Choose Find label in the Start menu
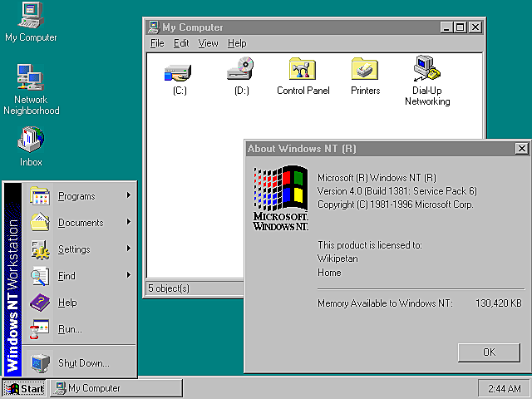 pos(66,276)
